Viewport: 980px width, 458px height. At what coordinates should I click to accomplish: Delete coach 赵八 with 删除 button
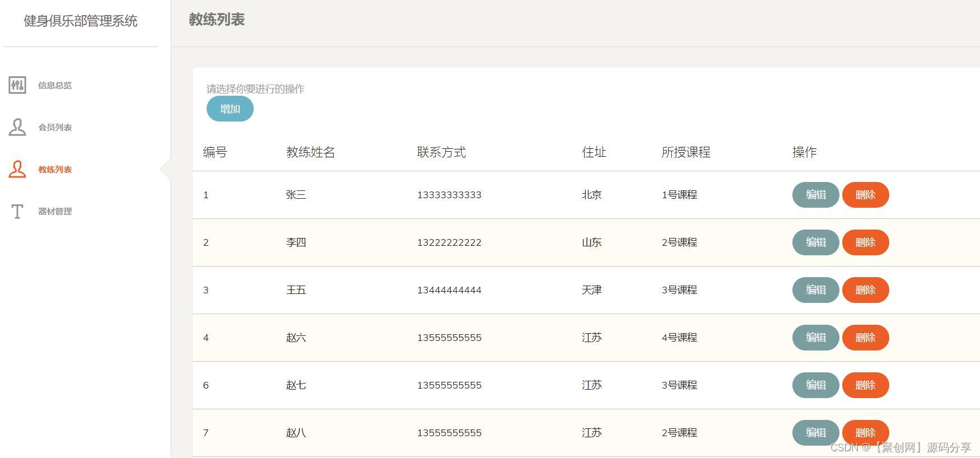click(x=866, y=433)
